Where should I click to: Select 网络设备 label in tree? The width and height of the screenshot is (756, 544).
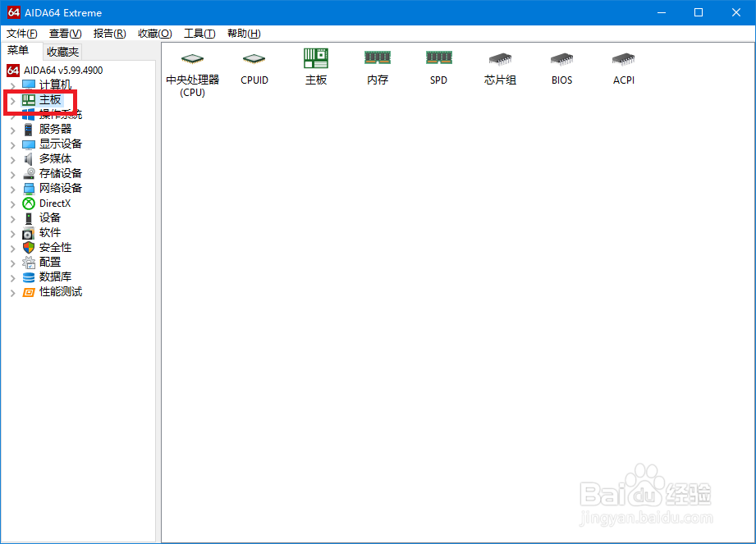60,189
